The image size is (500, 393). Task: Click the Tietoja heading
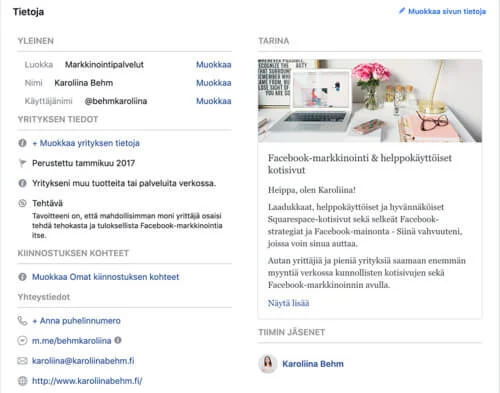click(x=28, y=12)
